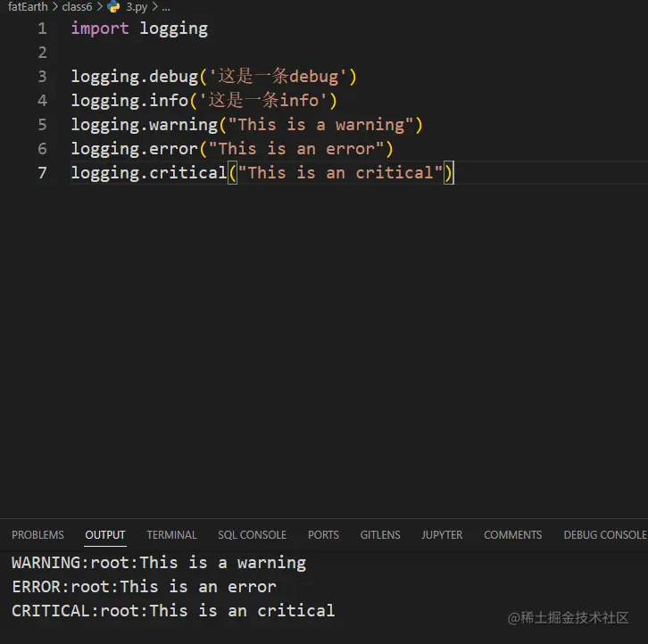Click output line 'WARNING:root:This is a warning'

[159, 563]
